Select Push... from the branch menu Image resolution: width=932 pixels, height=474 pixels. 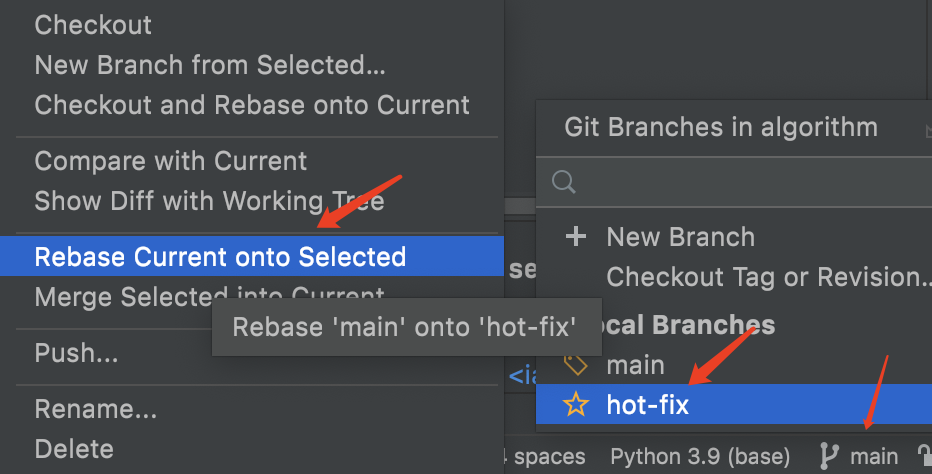(76, 353)
